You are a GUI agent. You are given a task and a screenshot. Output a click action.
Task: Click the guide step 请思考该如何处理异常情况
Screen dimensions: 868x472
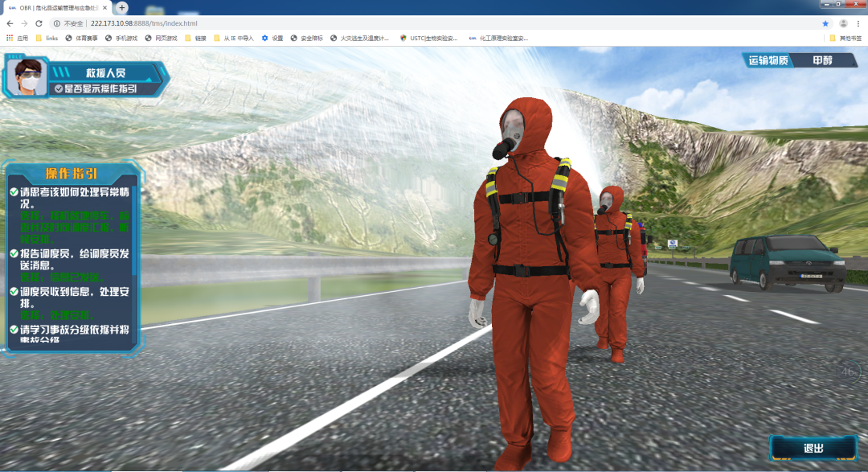click(75, 199)
